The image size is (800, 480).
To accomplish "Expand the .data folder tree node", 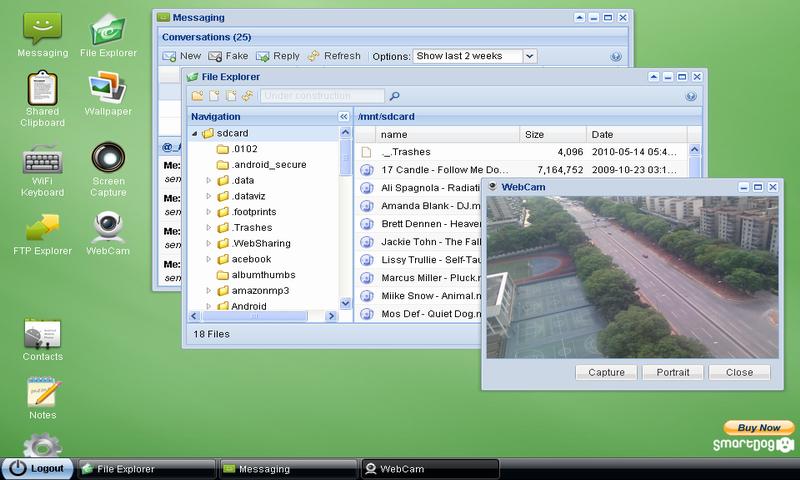I will [209, 181].
